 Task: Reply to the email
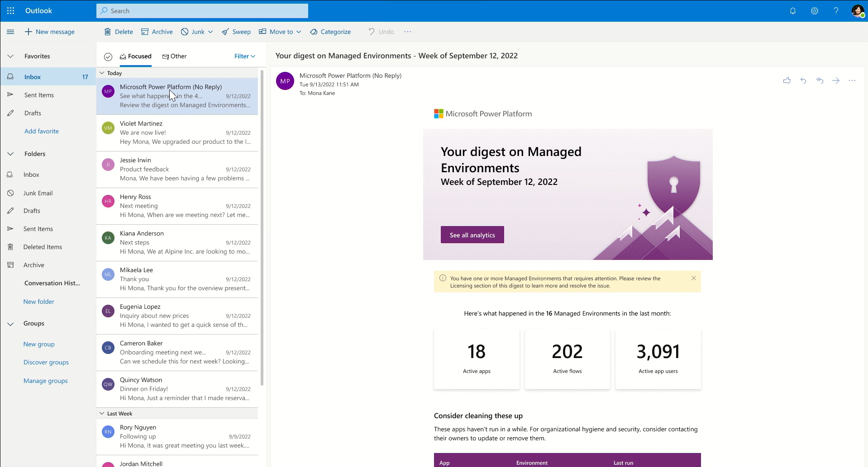click(803, 80)
